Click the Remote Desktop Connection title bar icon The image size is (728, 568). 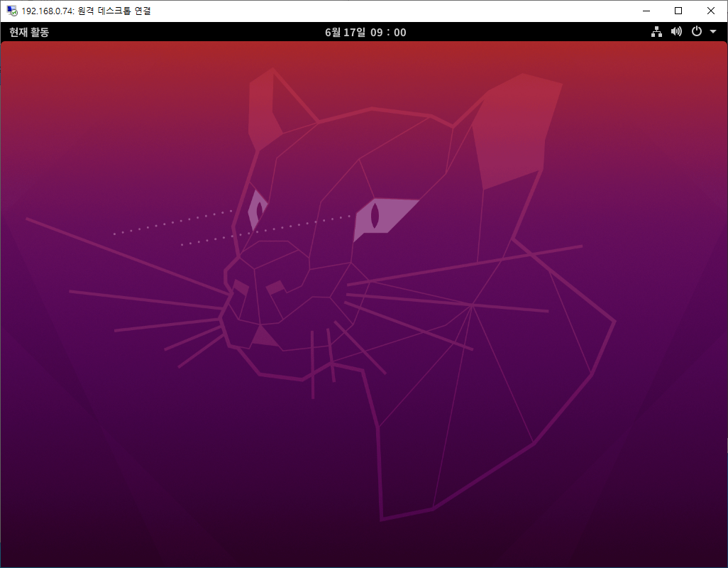[12, 11]
